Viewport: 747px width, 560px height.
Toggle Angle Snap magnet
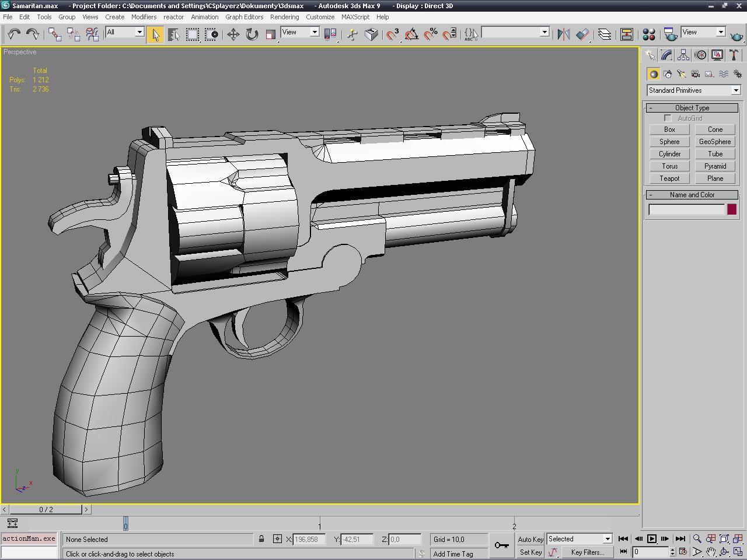coord(411,34)
